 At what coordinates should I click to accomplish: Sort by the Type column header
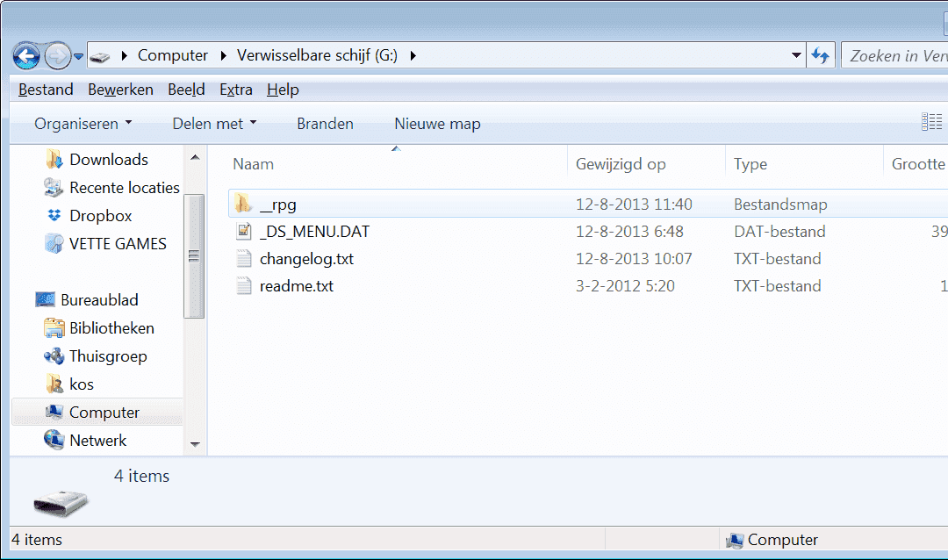point(750,164)
